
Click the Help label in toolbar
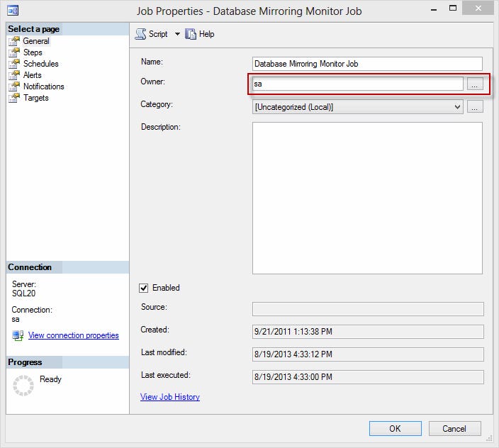click(x=206, y=34)
